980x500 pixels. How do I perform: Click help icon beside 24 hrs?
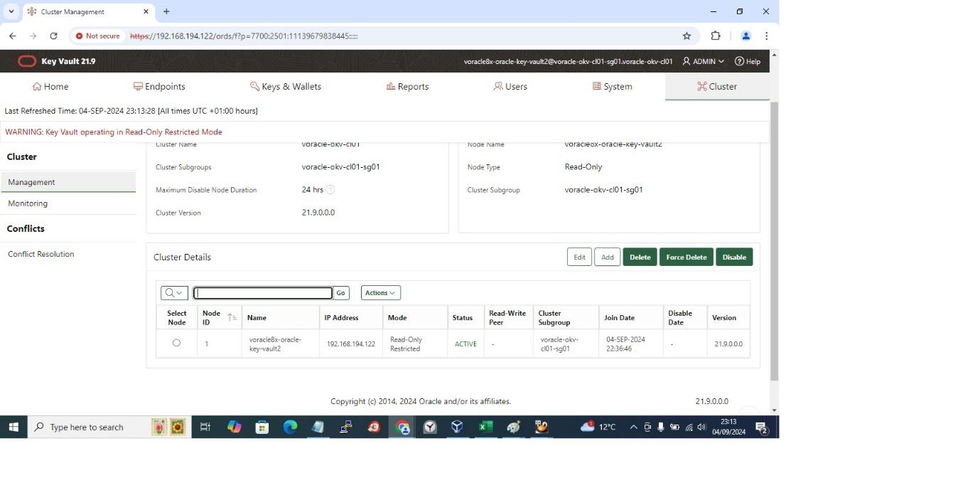point(330,190)
